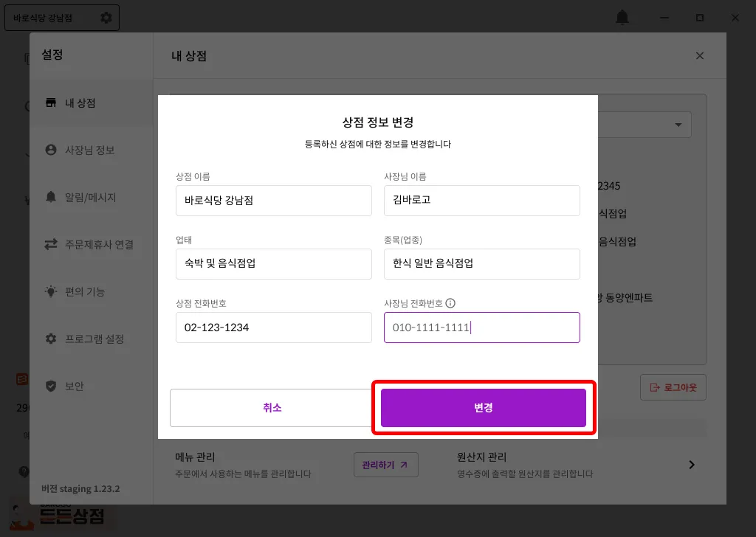Close the 내 상점 settings panel
Screen dimensions: 756x537
pyautogui.click(x=700, y=56)
